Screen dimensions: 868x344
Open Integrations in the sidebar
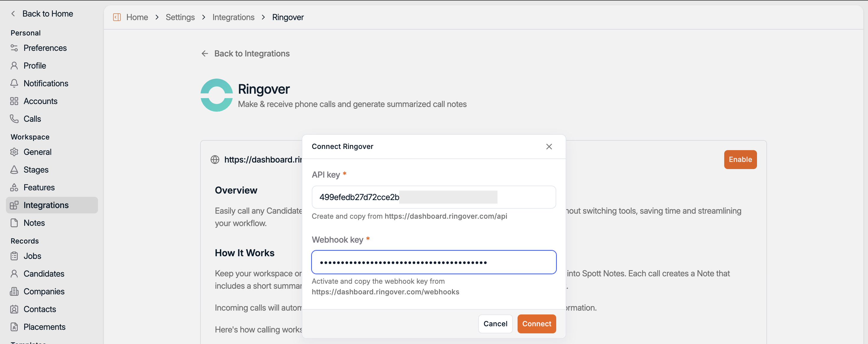[x=46, y=205]
